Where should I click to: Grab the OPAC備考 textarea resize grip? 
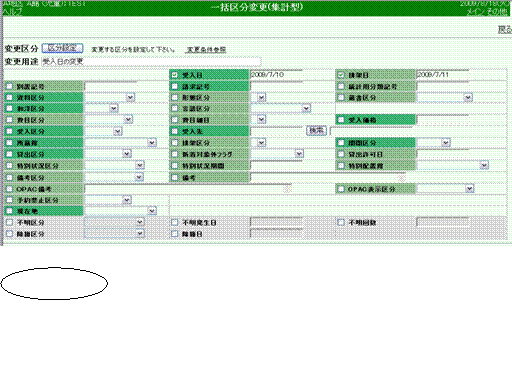point(288,190)
